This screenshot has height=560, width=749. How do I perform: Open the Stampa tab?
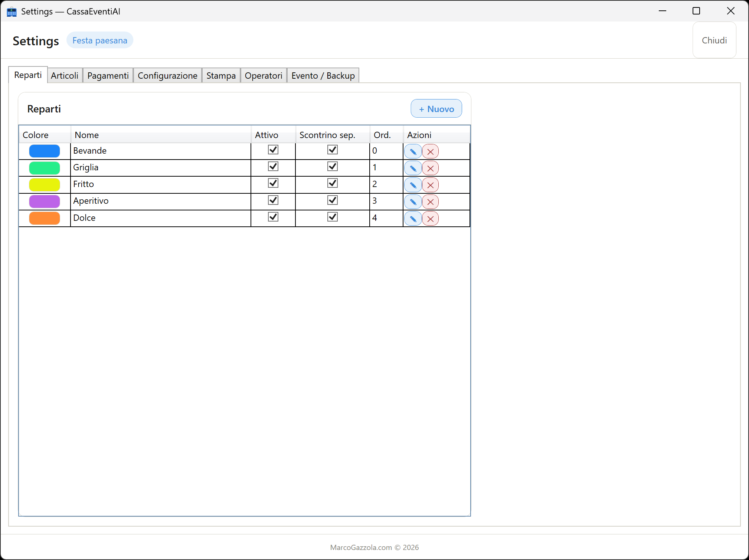(221, 76)
